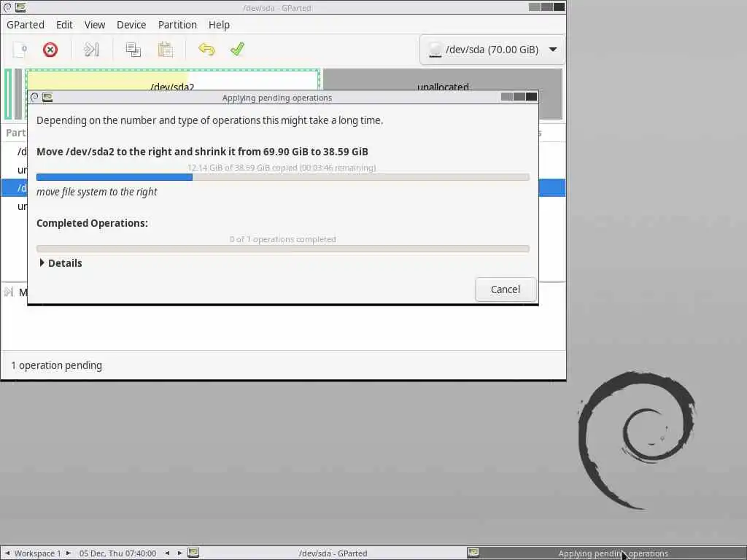Click the Copy partition toolbar icon
The width and height of the screenshot is (747, 560).
tap(133, 50)
